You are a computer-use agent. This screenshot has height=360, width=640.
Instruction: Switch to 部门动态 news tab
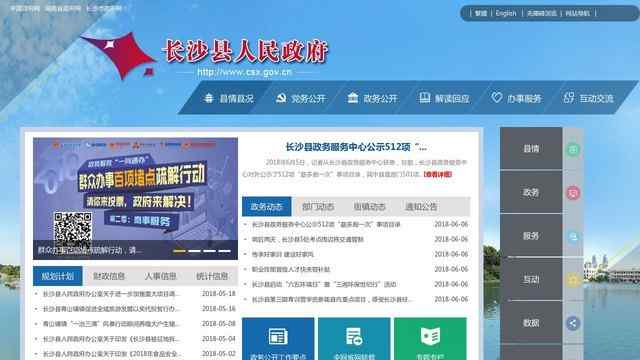click(318, 207)
